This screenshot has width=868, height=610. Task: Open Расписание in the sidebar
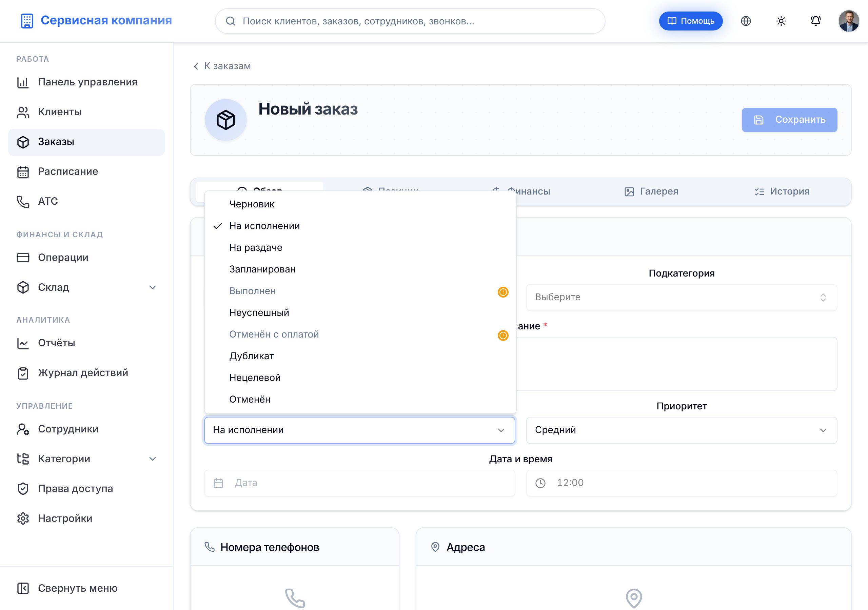pyautogui.click(x=86, y=171)
